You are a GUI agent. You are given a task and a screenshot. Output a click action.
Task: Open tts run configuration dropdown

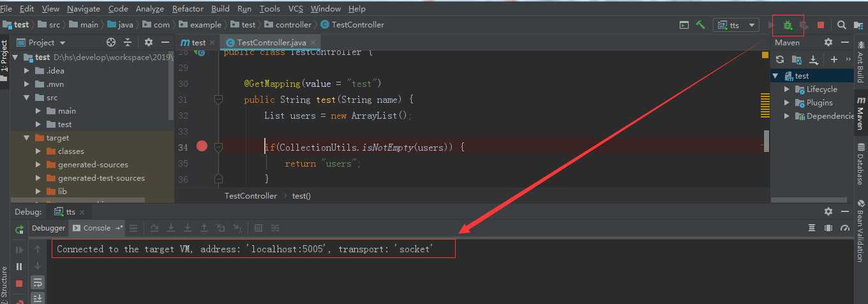click(x=735, y=25)
